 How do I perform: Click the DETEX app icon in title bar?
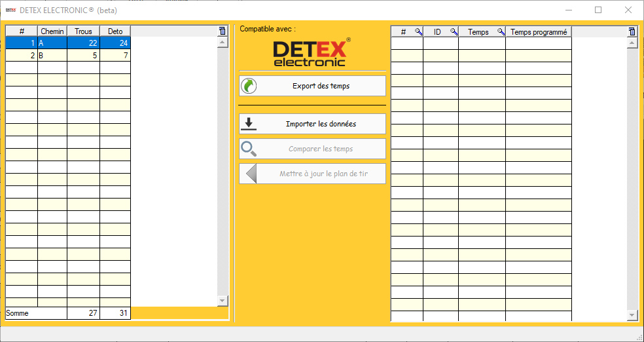tap(11, 10)
